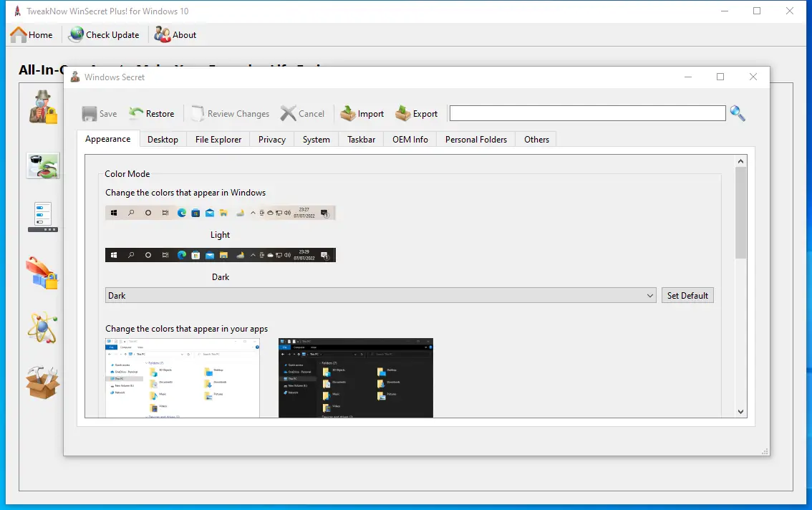Screen dimensions: 812x510
Task: Click the dark app mode File Explorer thumbnail
Action: pyautogui.click(x=355, y=377)
